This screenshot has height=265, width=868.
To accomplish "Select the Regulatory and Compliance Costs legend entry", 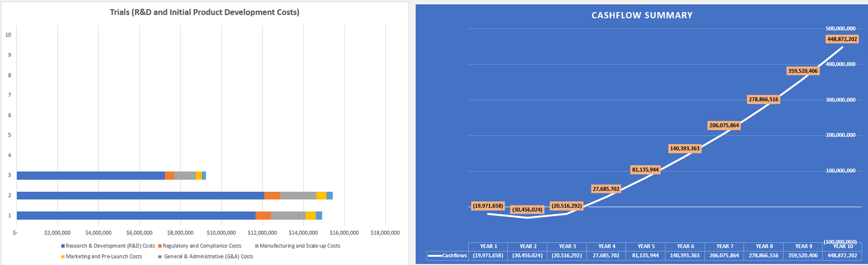I will click(x=202, y=246).
